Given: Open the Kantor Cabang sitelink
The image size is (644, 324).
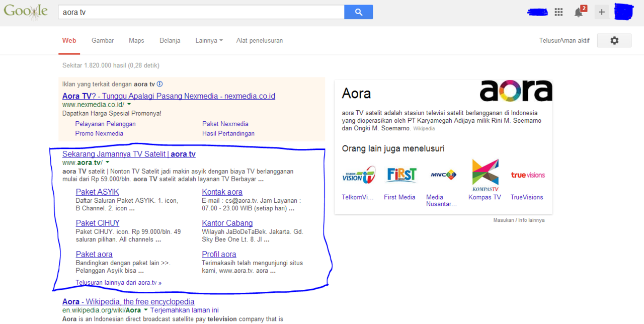Looking at the screenshot, I should (x=227, y=223).
